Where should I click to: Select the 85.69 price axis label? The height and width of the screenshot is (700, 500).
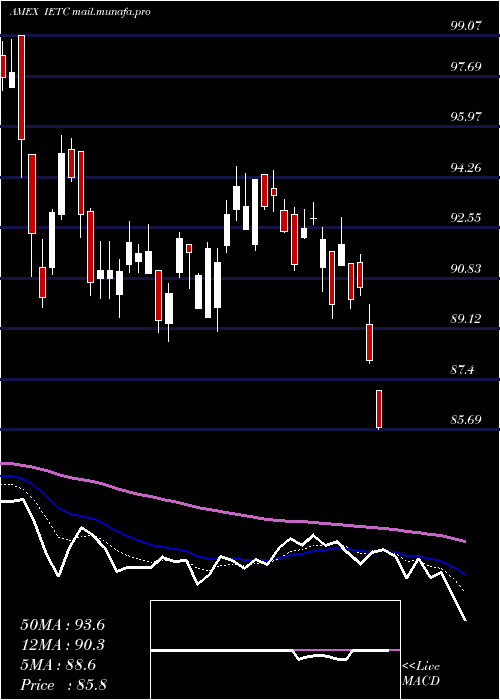point(466,420)
